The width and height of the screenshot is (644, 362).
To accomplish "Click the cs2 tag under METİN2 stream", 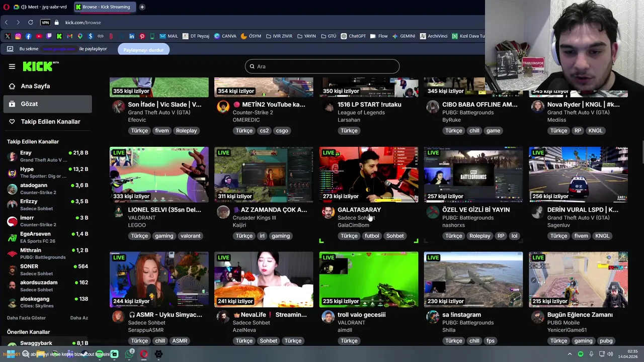I will point(264,131).
